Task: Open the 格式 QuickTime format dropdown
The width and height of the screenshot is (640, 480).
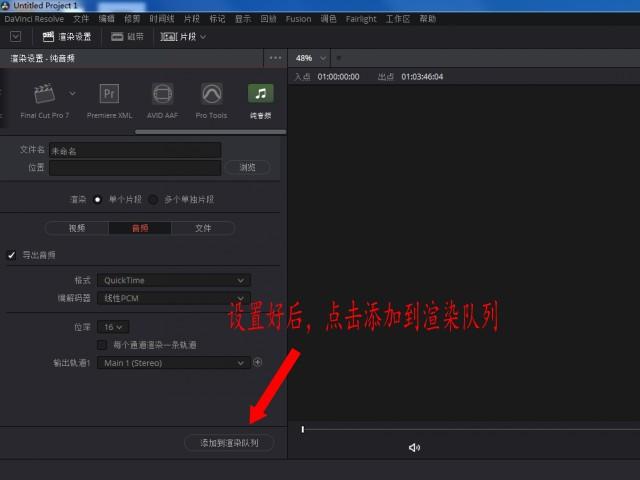Action: click(x=174, y=280)
